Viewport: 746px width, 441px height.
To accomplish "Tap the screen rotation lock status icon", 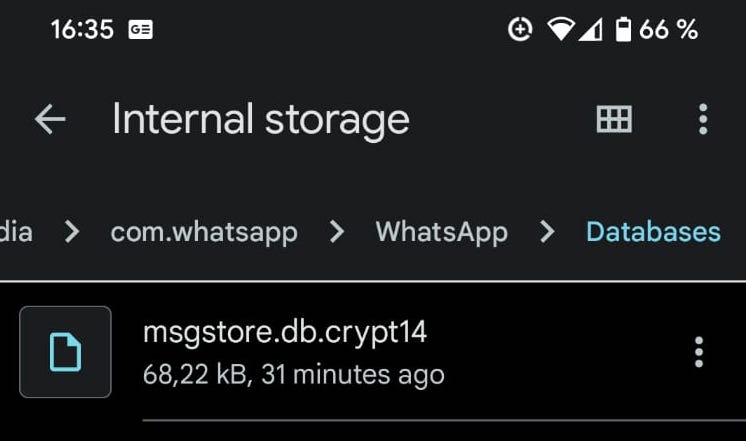I will pyautogui.click(x=520, y=30).
